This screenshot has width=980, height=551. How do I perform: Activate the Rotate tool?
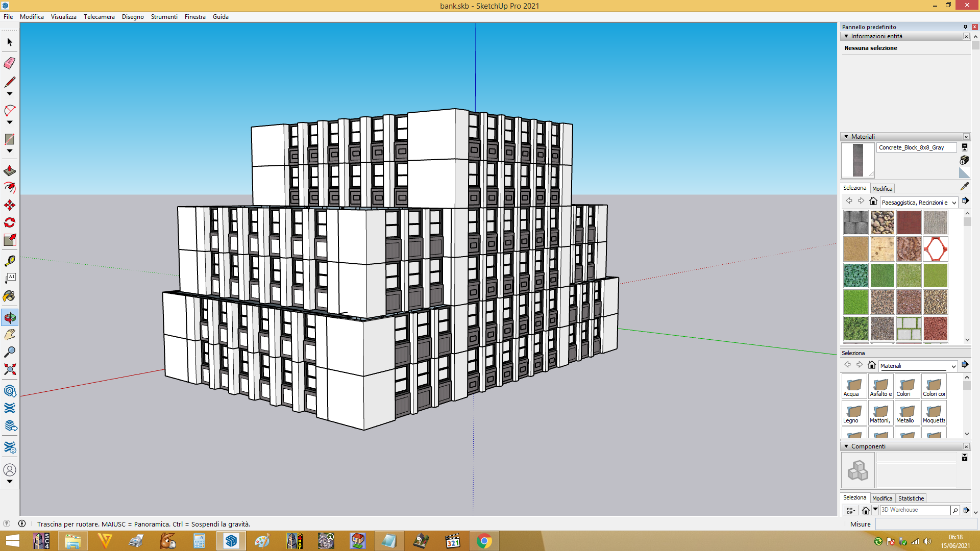[10, 222]
